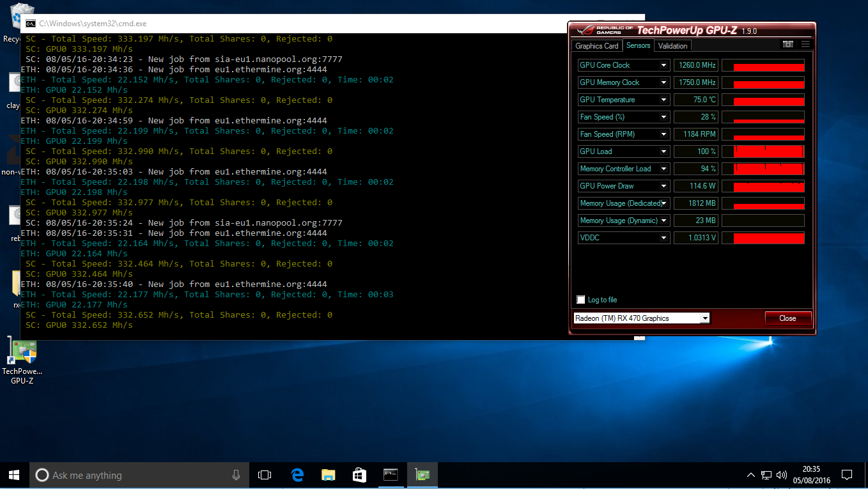The height and width of the screenshot is (489, 868).
Task: Show hidden system tray icons
Action: click(751, 475)
